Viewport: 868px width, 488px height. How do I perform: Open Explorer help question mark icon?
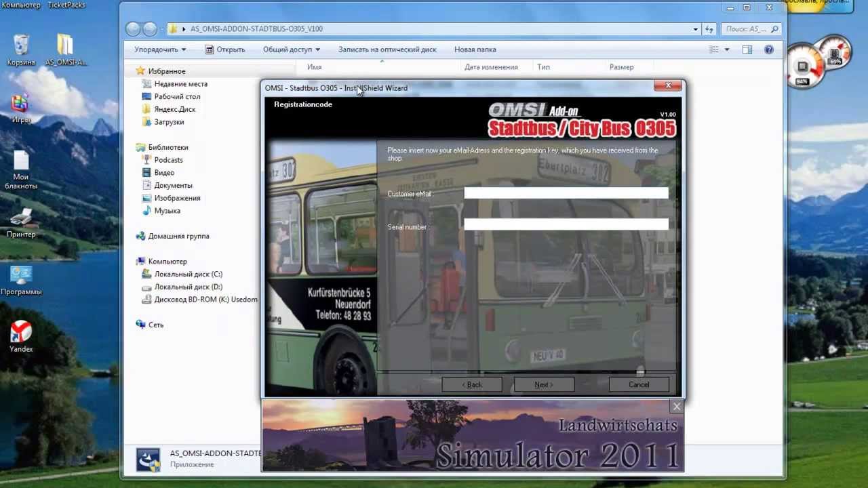pos(769,49)
